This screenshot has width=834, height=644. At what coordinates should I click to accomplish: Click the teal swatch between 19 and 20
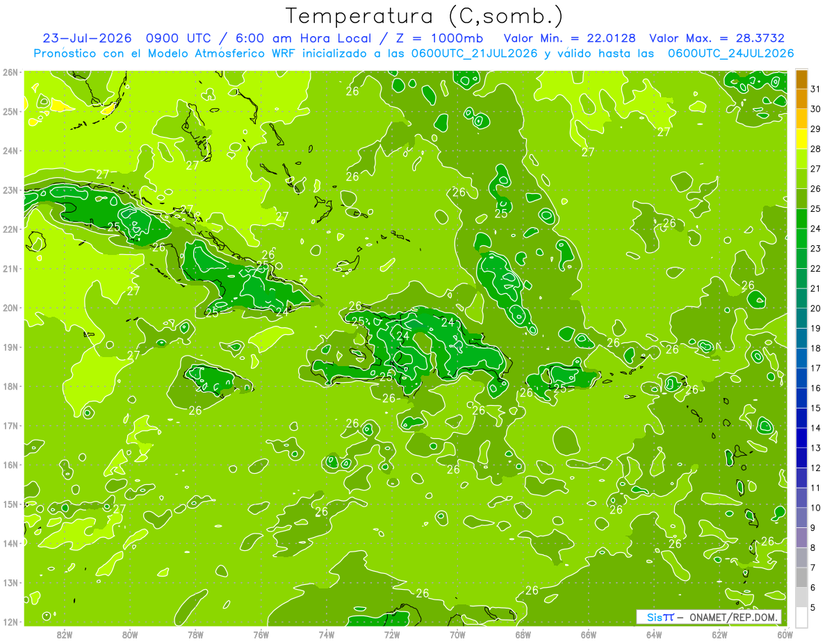(x=801, y=319)
